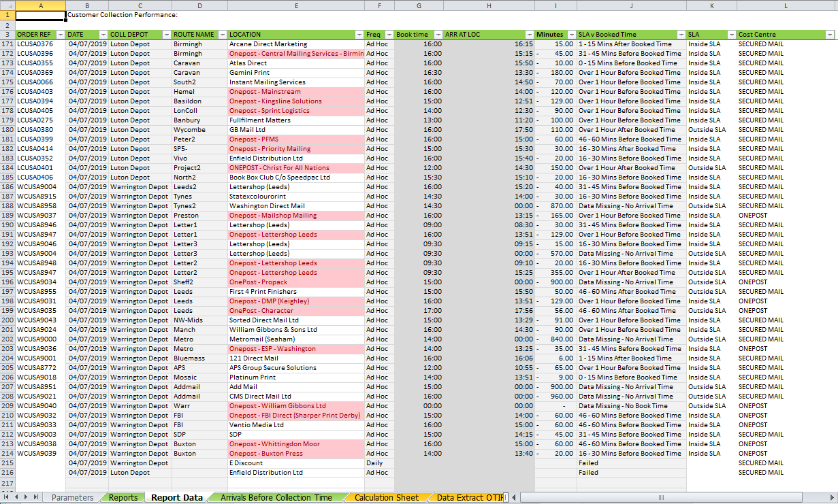Select column E header

296,5
